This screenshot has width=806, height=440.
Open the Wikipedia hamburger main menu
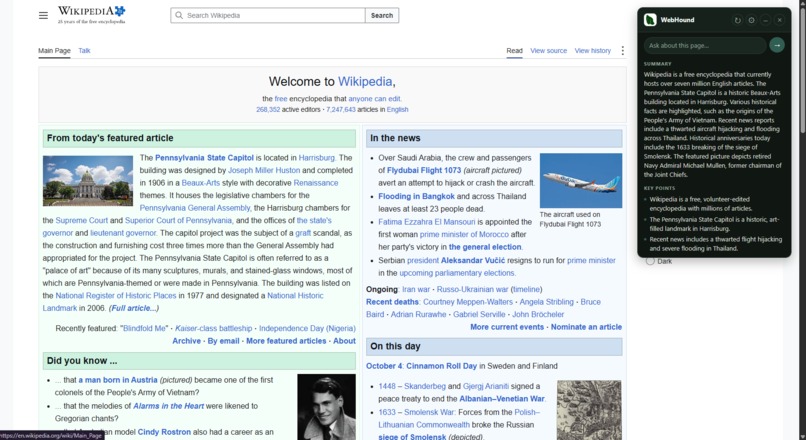coord(43,15)
